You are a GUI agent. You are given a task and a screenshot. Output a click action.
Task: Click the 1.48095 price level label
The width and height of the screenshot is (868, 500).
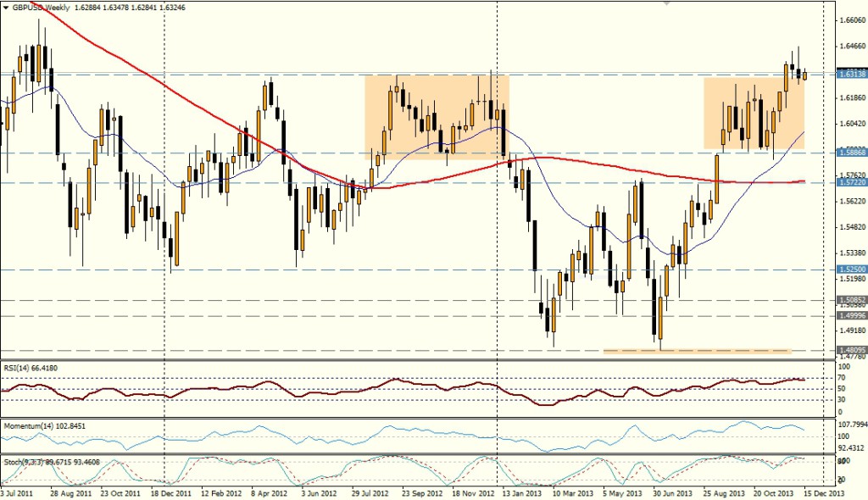pos(849,349)
